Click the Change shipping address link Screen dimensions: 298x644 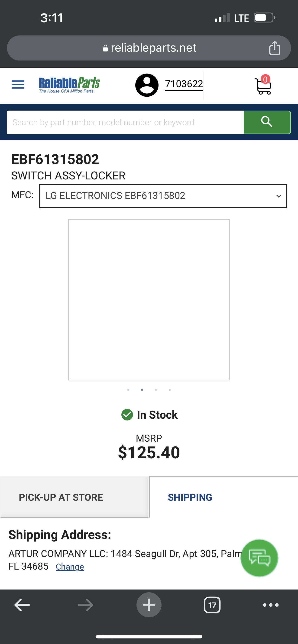coord(70,567)
